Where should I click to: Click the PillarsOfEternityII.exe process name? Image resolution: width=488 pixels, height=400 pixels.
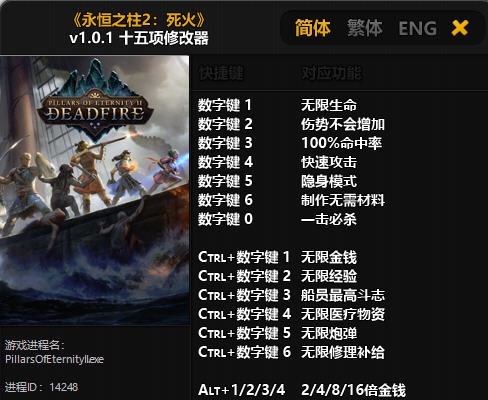click(54, 359)
